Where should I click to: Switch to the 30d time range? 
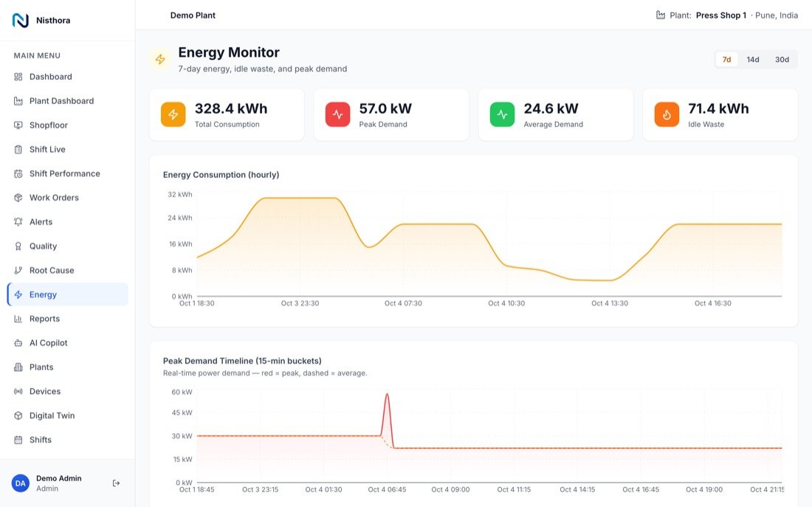point(782,60)
